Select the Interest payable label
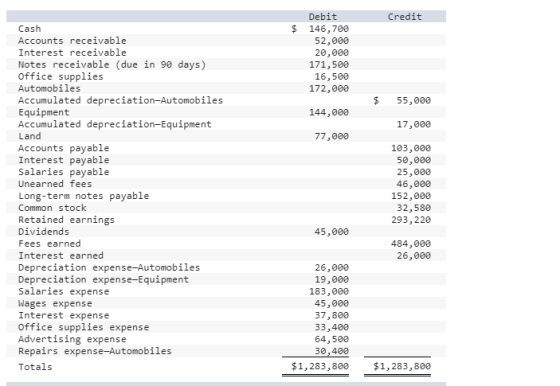Screen dimensions: 560x386 pyautogui.click(x=64, y=160)
